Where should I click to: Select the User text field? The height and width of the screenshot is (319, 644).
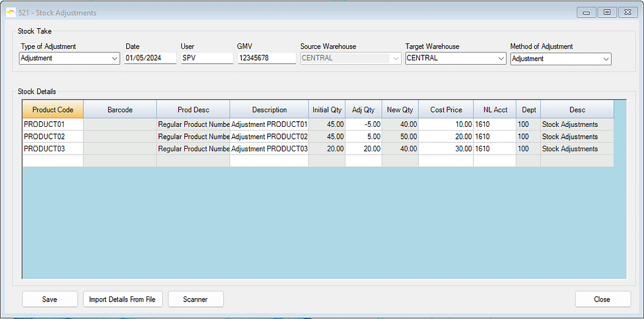[x=206, y=58]
